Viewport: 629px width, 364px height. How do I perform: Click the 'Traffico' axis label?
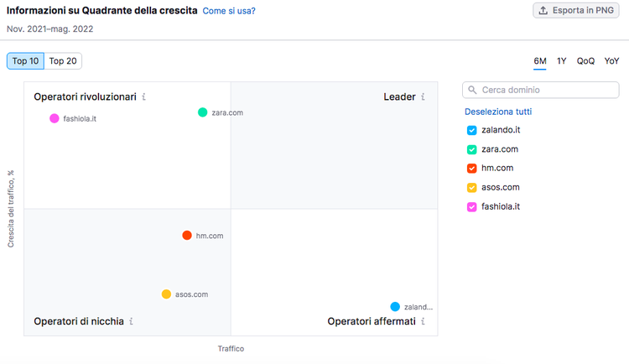pyautogui.click(x=231, y=349)
